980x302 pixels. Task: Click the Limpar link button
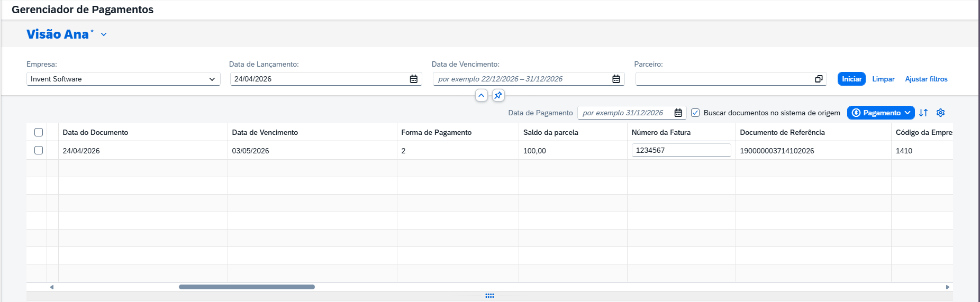coord(883,79)
